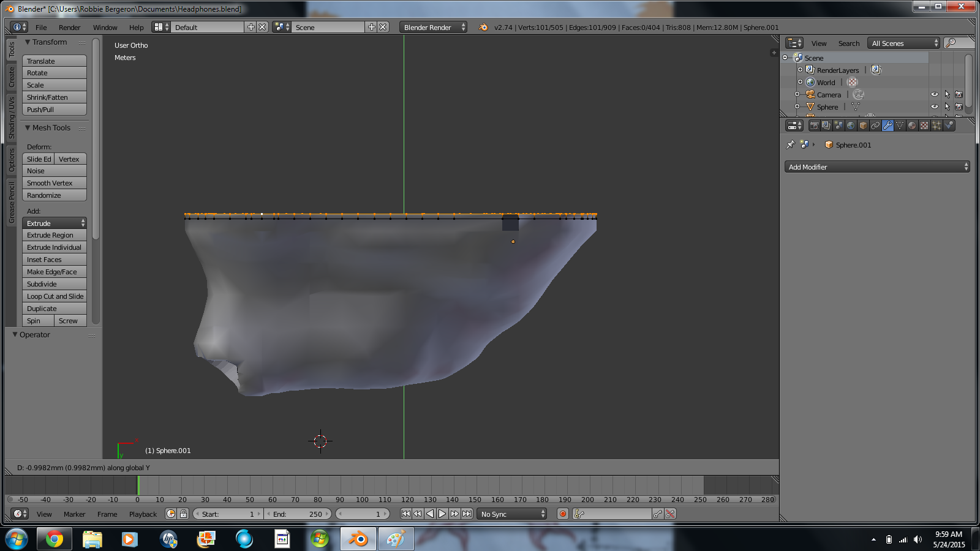This screenshot has width=980, height=551.
Task: Open the Physics properties tab
Action: [949, 126]
